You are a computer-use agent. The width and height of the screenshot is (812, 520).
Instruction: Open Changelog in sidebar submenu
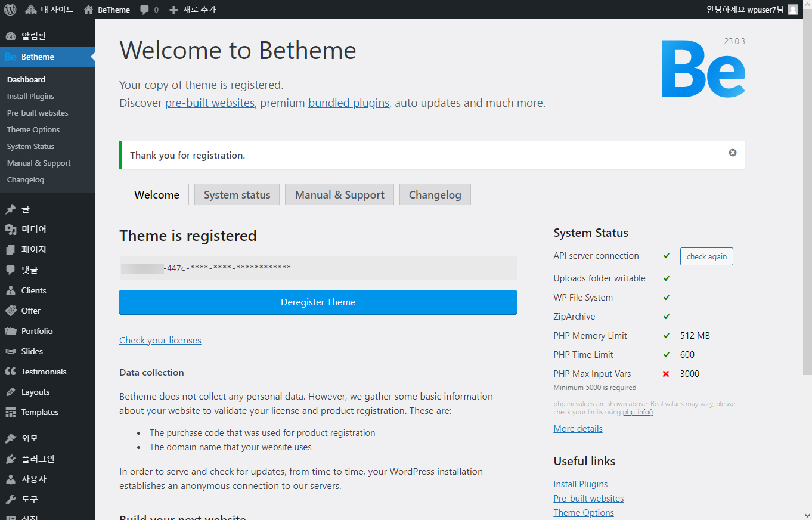click(x=26, y=179)
